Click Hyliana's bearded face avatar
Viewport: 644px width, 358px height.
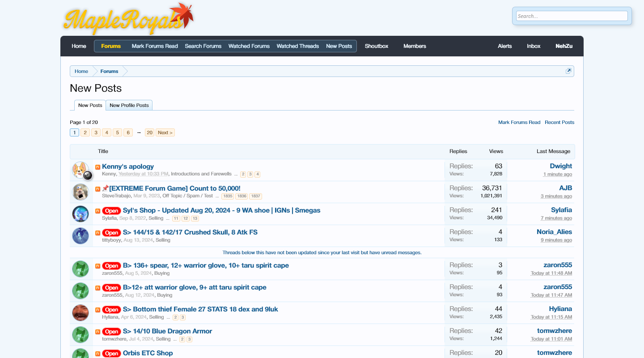pyautogui.click(x=80, y=313)
